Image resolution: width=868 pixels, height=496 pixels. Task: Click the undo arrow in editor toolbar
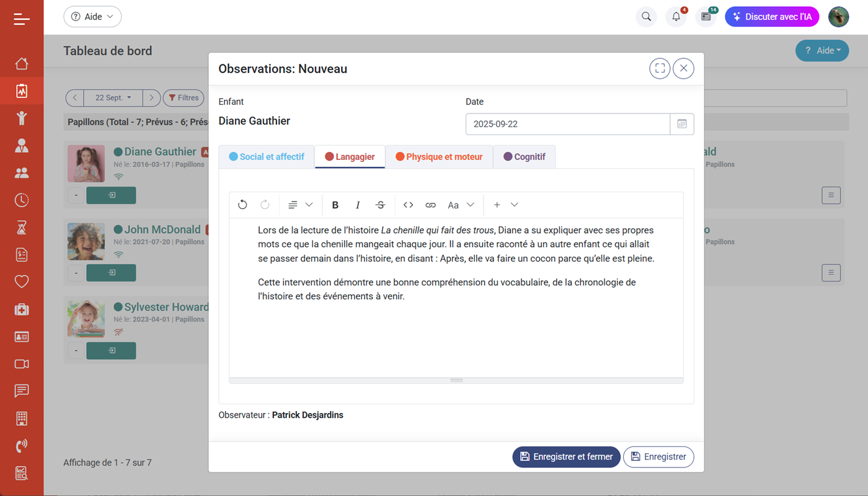point(242,205)
